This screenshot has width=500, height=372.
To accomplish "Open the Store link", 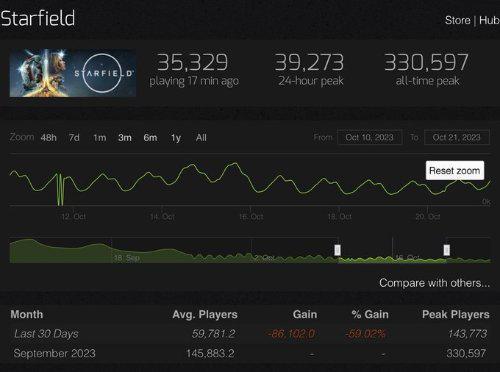I will tap(458, 20).
